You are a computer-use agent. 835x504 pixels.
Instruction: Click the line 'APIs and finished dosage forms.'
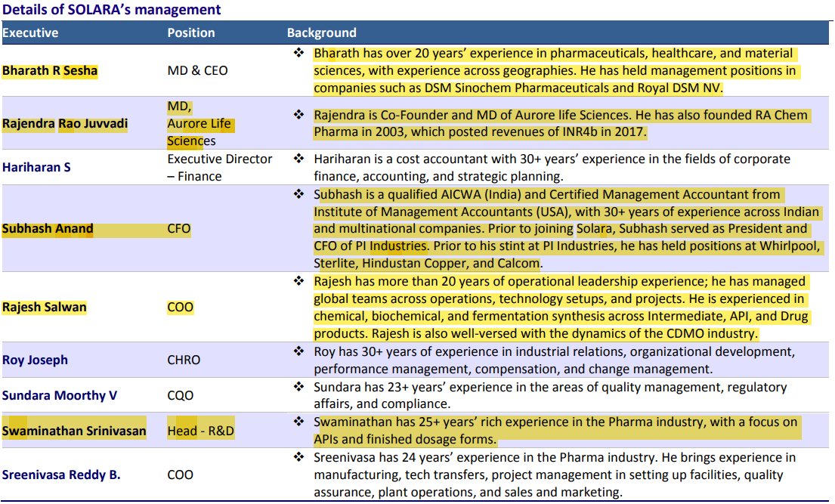point(405,440)
